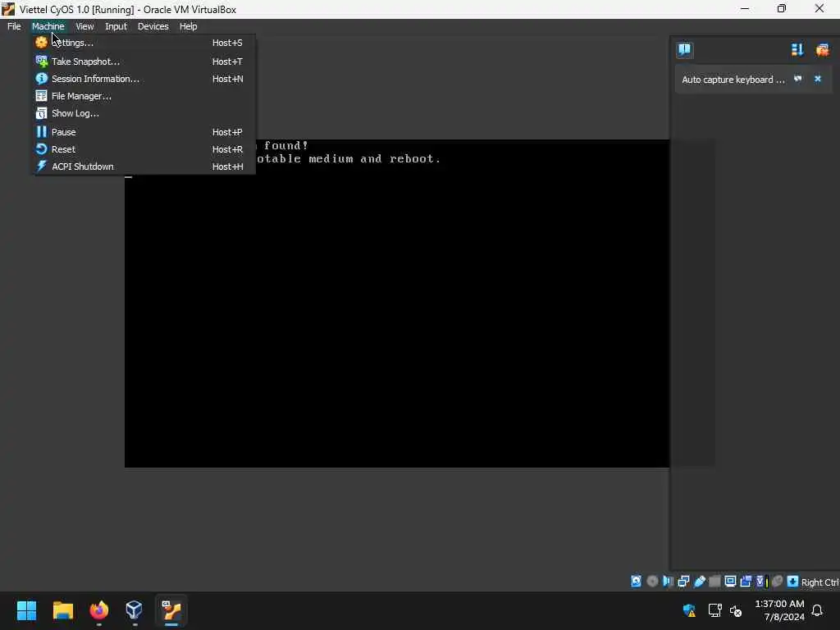Image resolution: width=840 pixels, height=630 pixels.
Task: Click the muted volume tray icon
Action: tap(736, 610)
